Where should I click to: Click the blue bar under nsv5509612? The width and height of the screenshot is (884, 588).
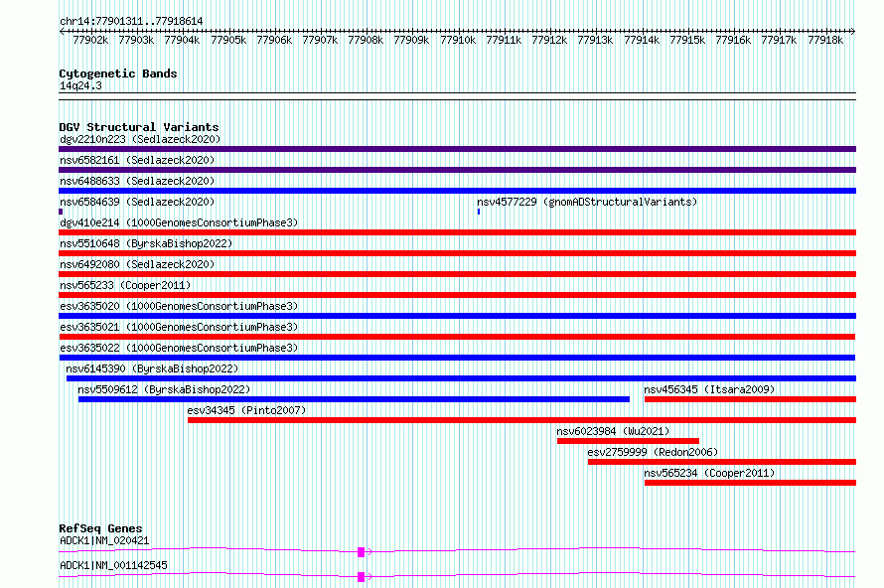coord(354,399)
